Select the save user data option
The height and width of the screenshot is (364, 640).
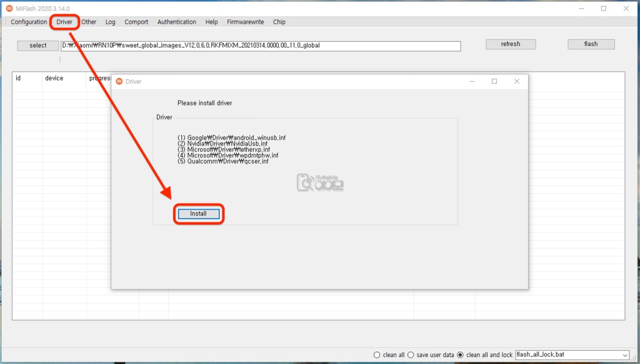tap(431, 355)
